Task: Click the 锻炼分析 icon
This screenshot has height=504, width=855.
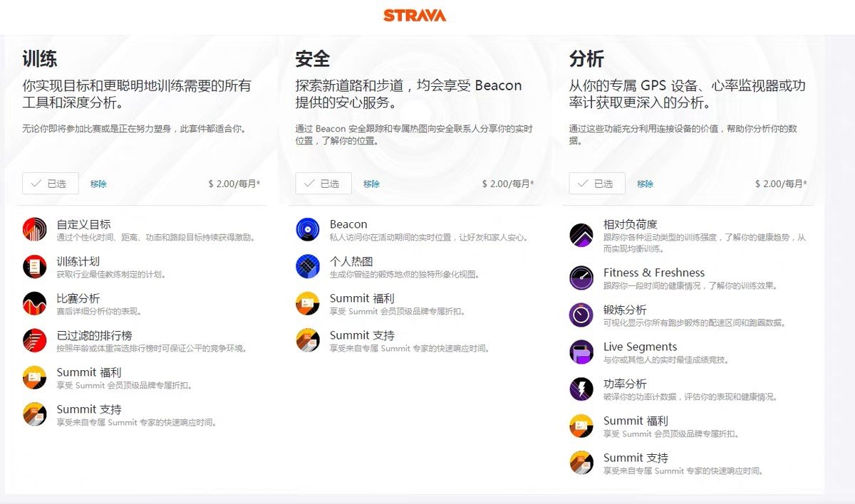Action: point(581,315)
